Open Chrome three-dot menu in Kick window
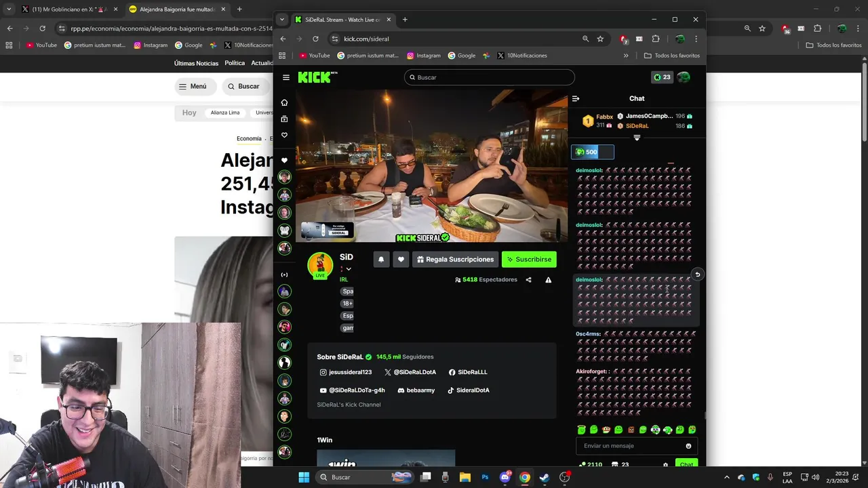This screenshot has width=868, height=488. coord(696,39)
